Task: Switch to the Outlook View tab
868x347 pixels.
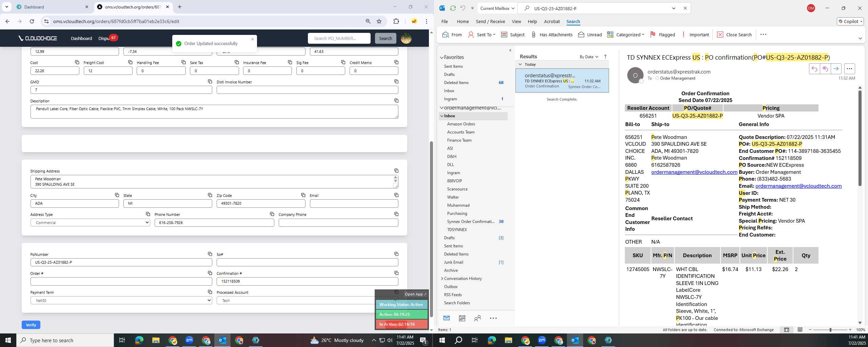Action: coord(516,21)
